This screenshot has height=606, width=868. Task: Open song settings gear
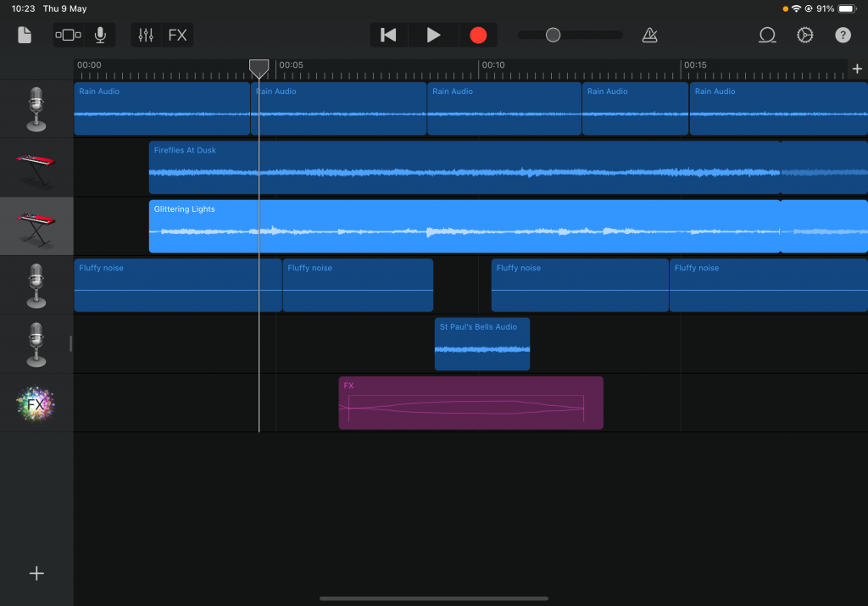coord(805,36)
